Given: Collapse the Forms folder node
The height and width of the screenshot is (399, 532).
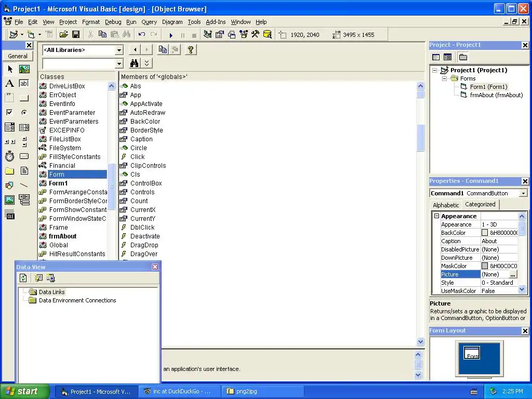Looking at the screenshot, I should [445, 79].
